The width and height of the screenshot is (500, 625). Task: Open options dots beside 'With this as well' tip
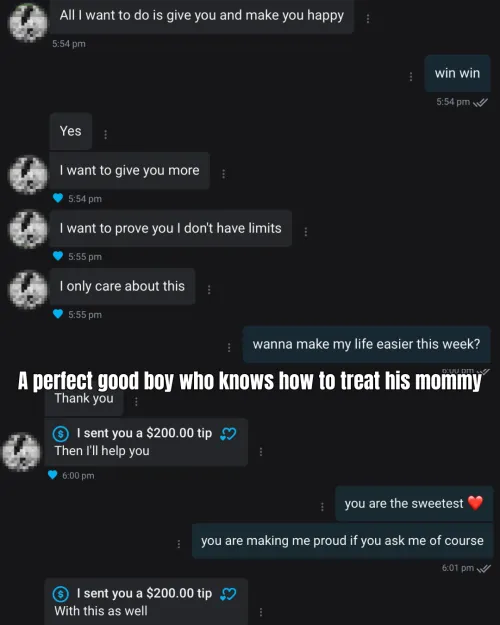pos(261,611)
